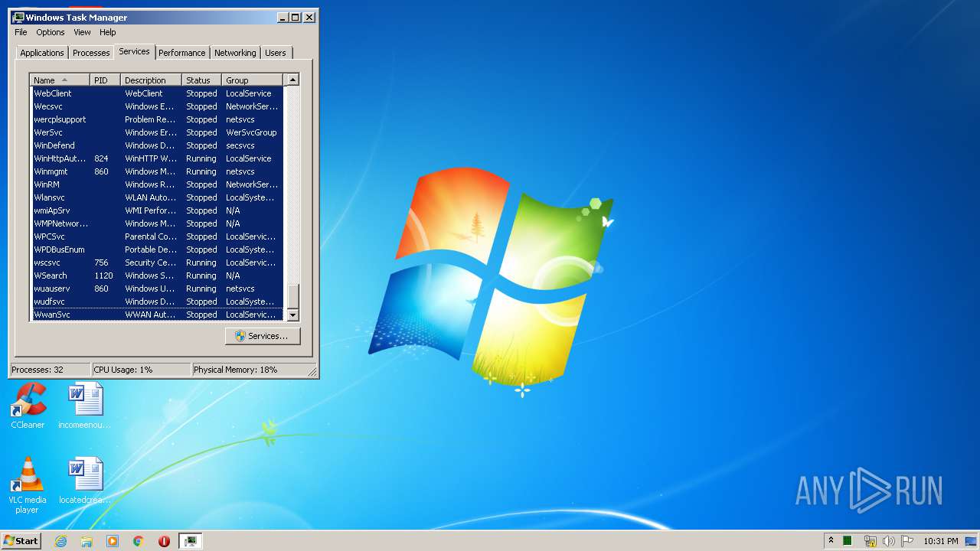Select the wmiApSrv service row
980x551 pixels.
[157, 210]
